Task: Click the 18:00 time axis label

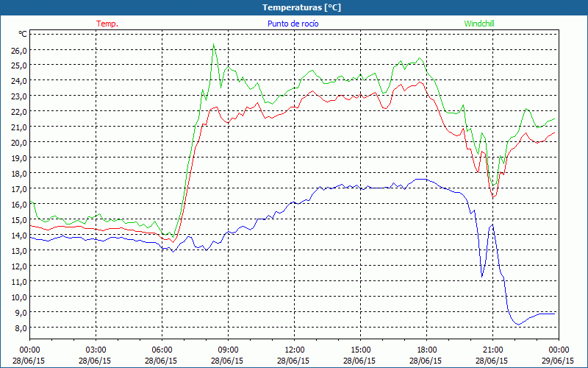Action: pyautogui.click(x=427, y=350)
